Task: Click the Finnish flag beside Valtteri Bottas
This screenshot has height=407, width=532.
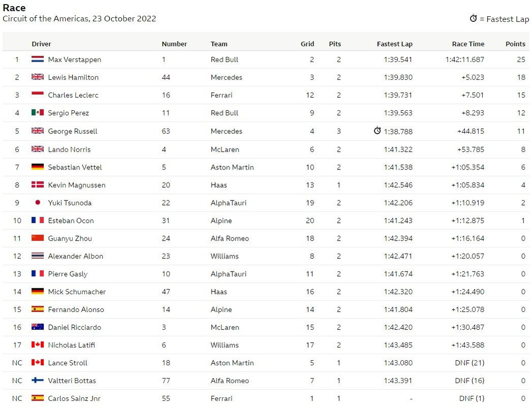Action: [x=38, y=380]
